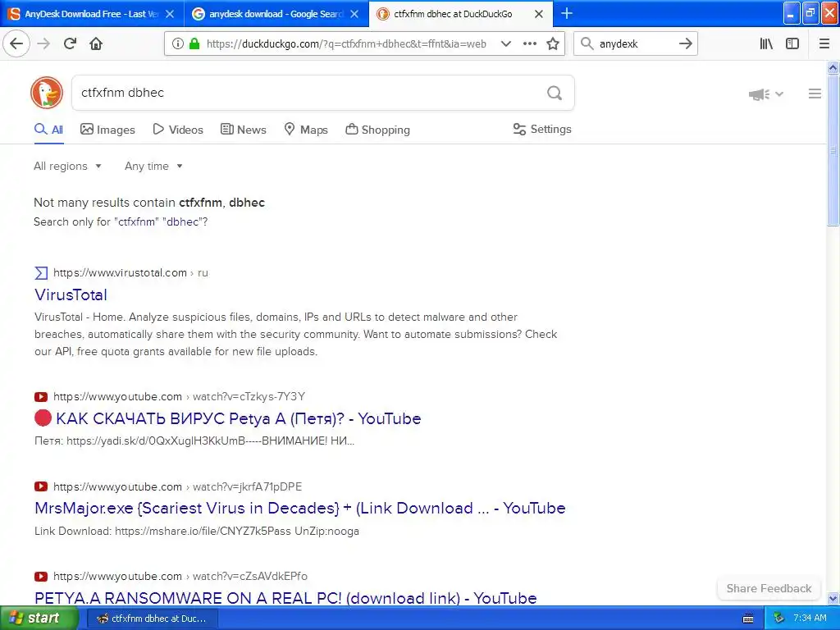
Task: Switch to Videos results
Action: tap(178, 130)
